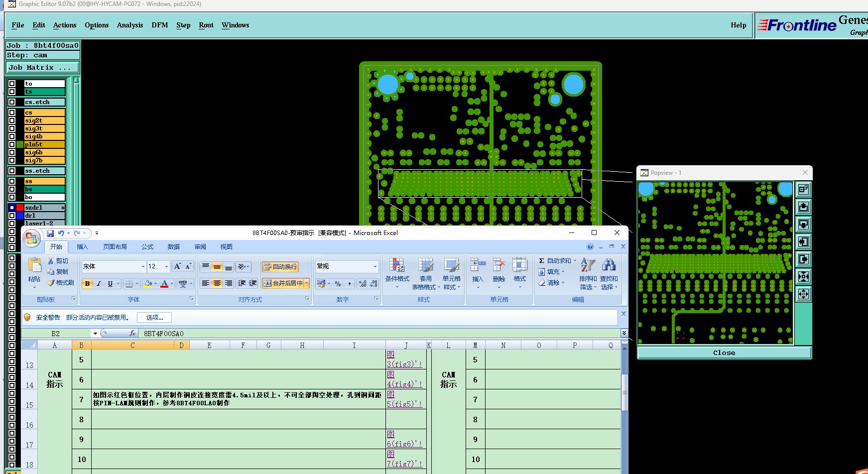The height and width of the screenshot is (474, 868).
Task: Click the Underline button in Excel
Action: tap(110, 284)
